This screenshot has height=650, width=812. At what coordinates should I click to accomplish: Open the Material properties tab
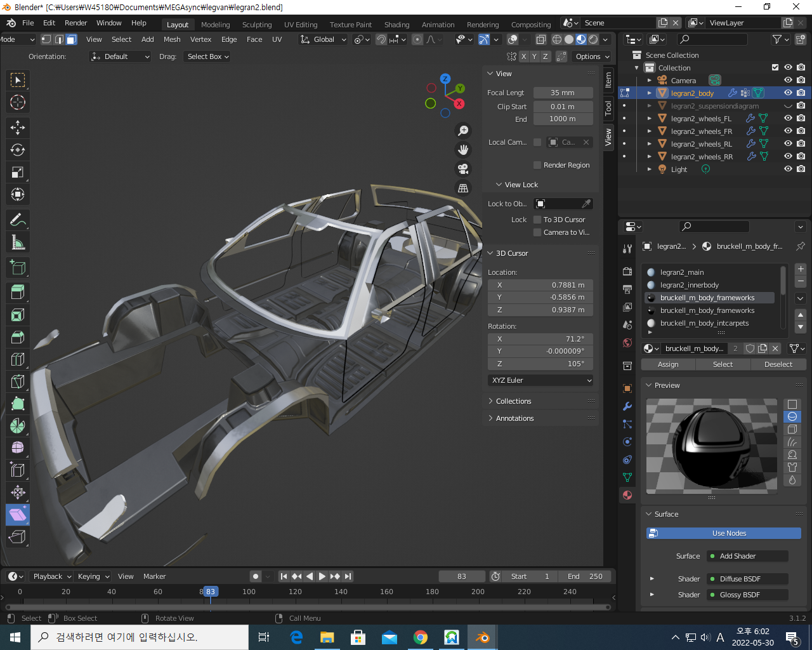click(627, 495)
